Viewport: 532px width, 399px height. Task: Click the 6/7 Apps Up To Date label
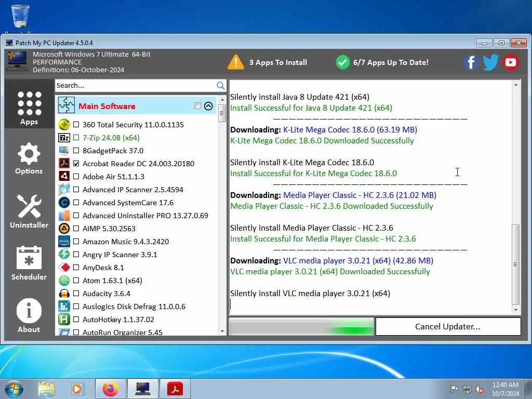pyautogui.click(x=391, y=62)
